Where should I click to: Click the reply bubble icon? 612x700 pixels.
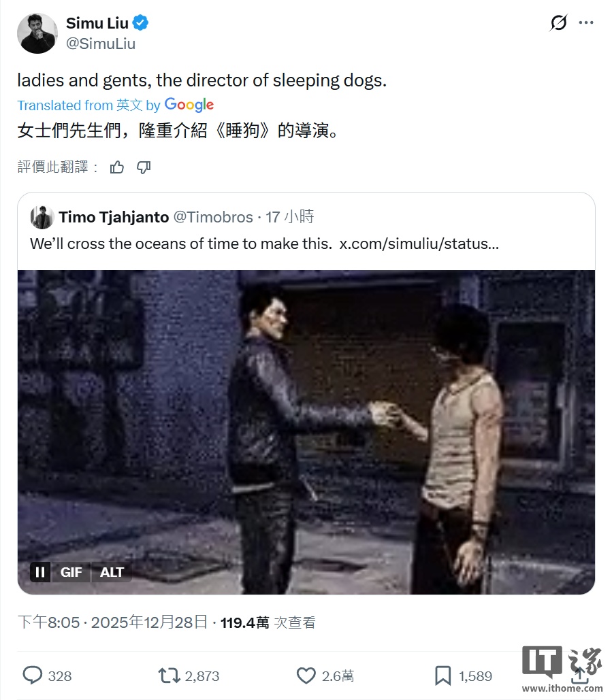(x=33, y=676)
